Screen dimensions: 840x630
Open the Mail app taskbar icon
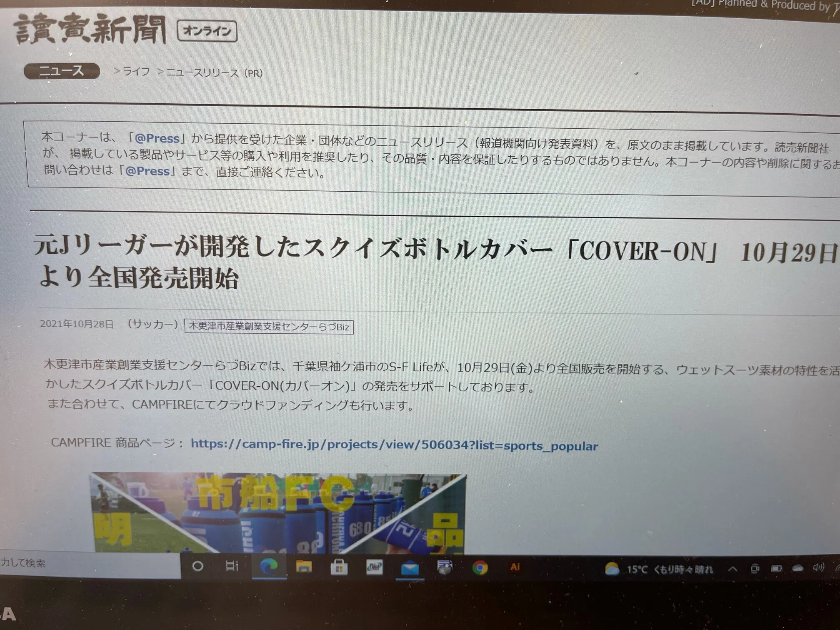pos(410,568)
